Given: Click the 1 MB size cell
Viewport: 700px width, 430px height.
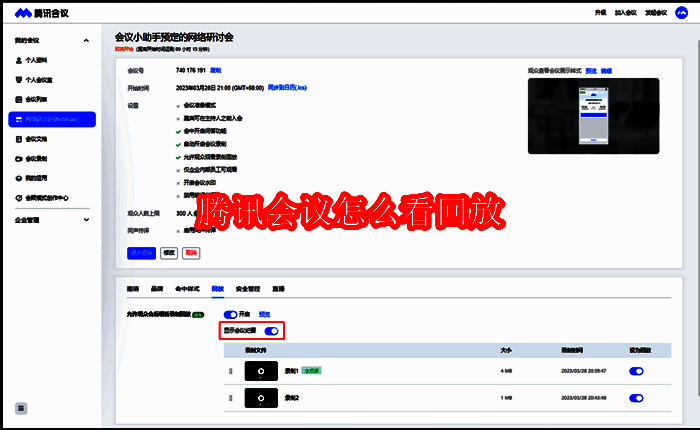Looking at the screenshot, I should click(506, 398).
